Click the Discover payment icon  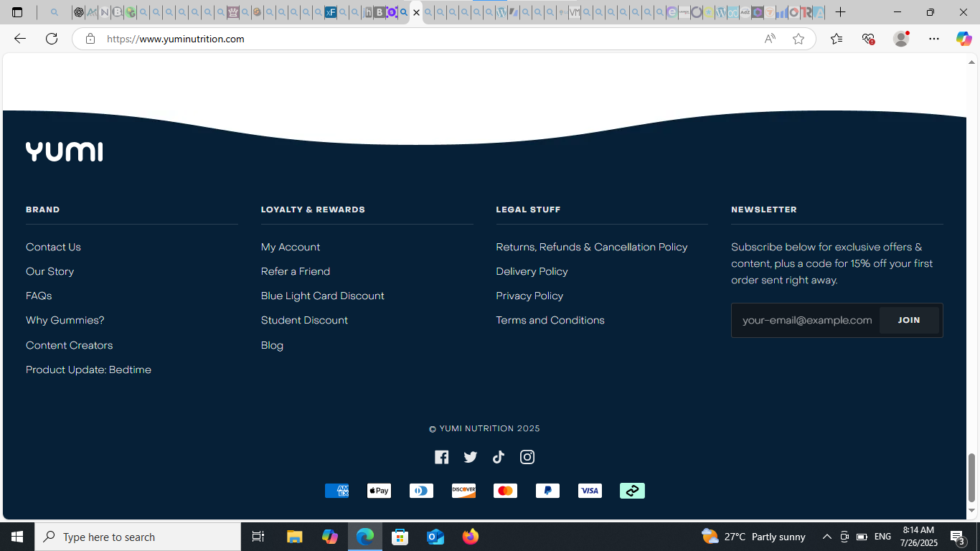463,491
